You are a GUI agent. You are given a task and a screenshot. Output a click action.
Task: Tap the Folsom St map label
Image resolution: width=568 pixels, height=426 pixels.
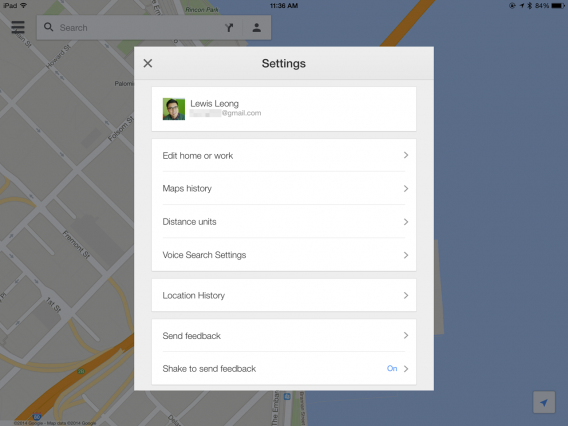(x=121, y=129)
